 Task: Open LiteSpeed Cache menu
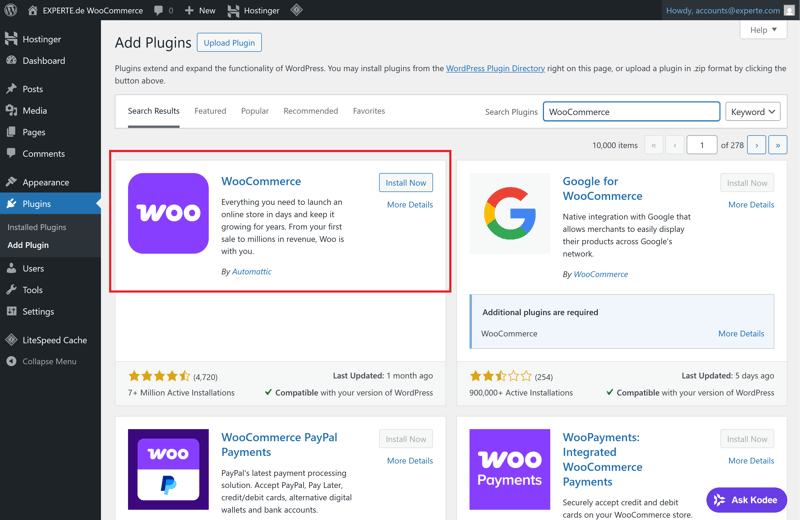click(x=54, y=340)
